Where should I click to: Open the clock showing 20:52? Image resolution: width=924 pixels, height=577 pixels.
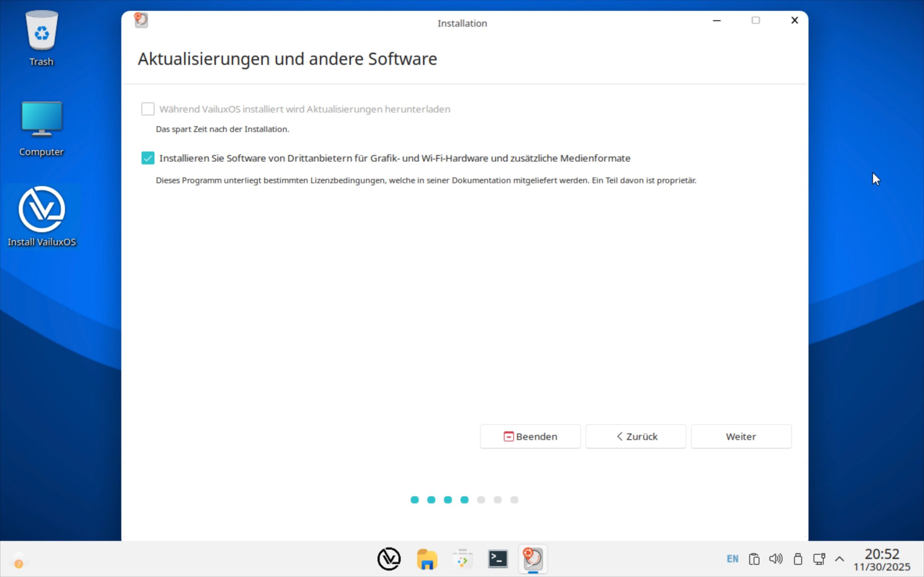click(882, 559)
